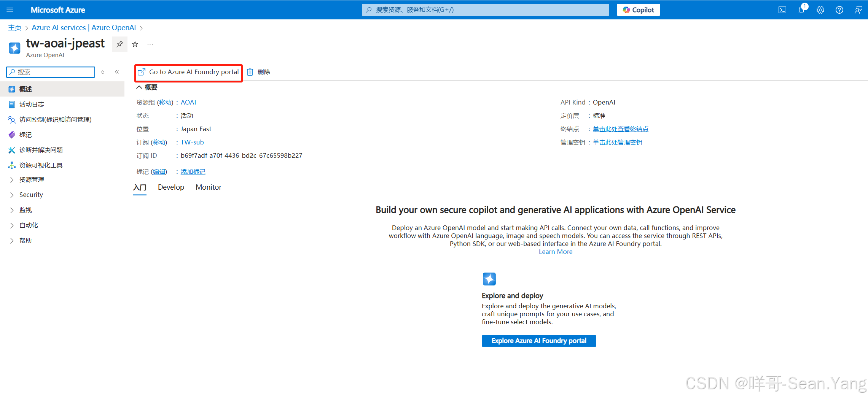This screenshot has width=868, height=398.
Task: Pin tw-aoai-jpeast resource to dashboard
Action: pyautogui.click(x=119, y=44)
